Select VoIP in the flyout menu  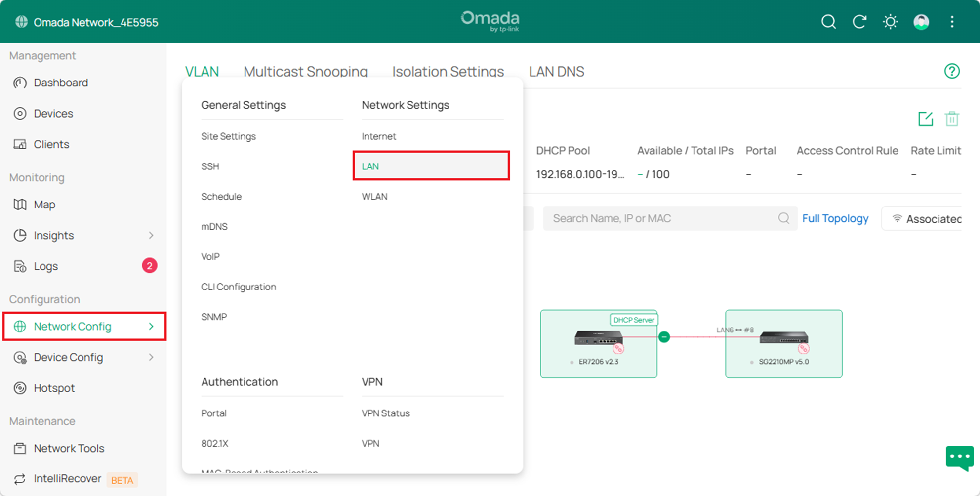[210, 256]
